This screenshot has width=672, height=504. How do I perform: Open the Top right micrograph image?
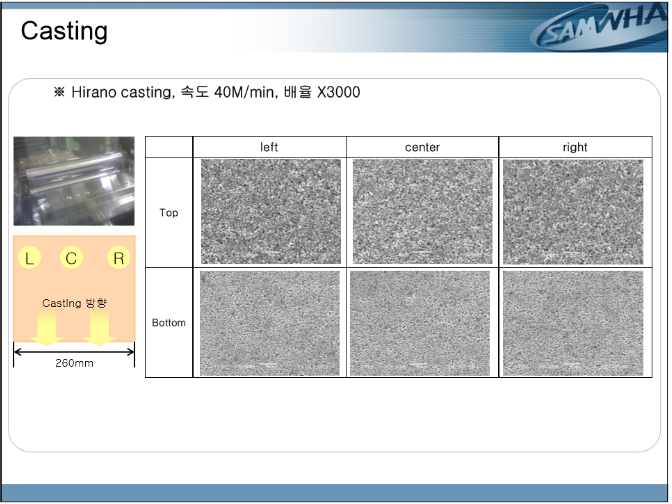click(x=573, y=212)
